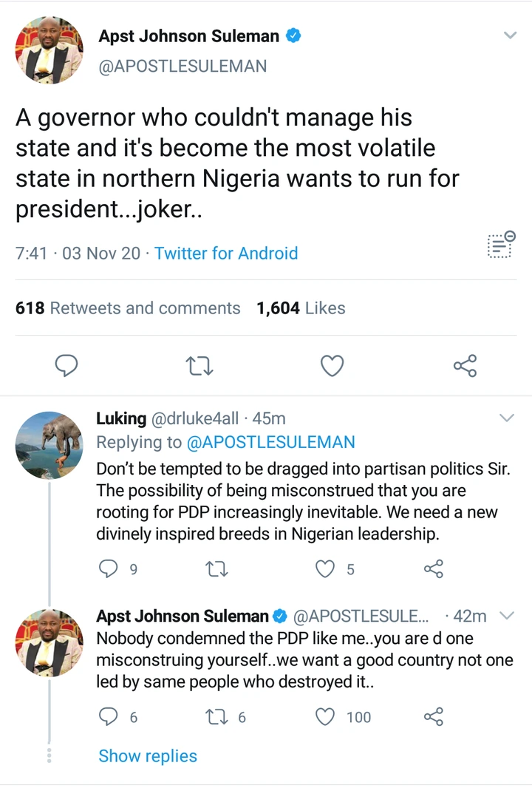Share Suleman's PDP reply
This screenshot has width=532, height=788.
[434, 716]
